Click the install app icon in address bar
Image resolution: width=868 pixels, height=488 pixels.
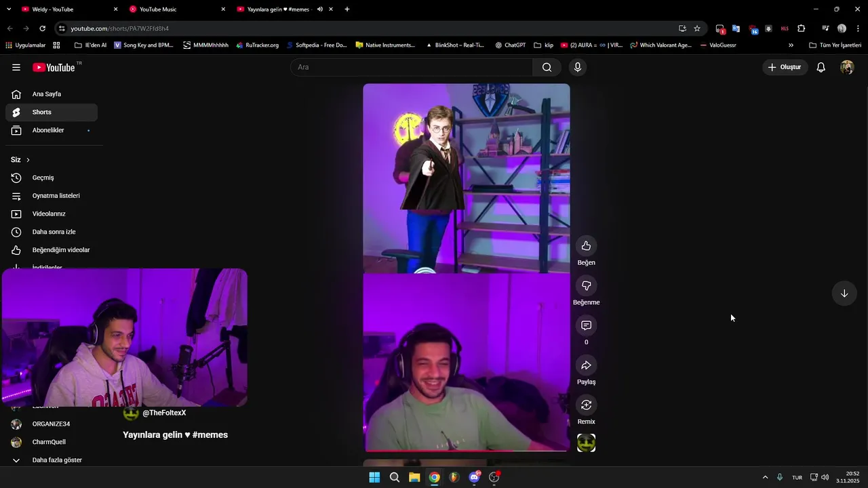point(682,28)
